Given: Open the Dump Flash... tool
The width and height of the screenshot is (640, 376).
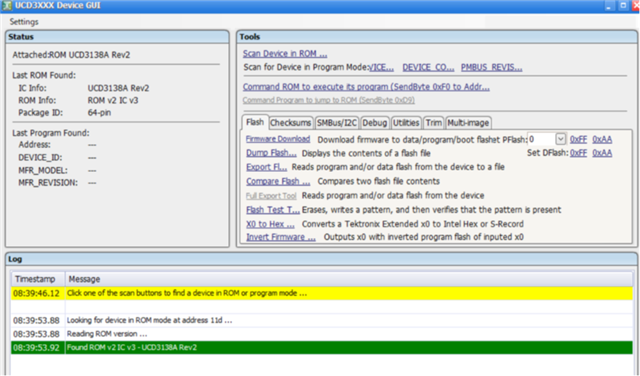Looking at the screenshot, I should click(271, 153).
